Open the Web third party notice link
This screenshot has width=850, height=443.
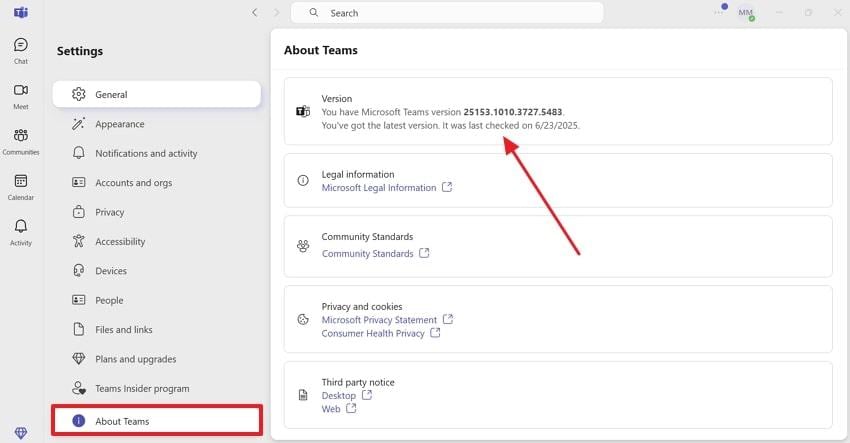[331, 409]
